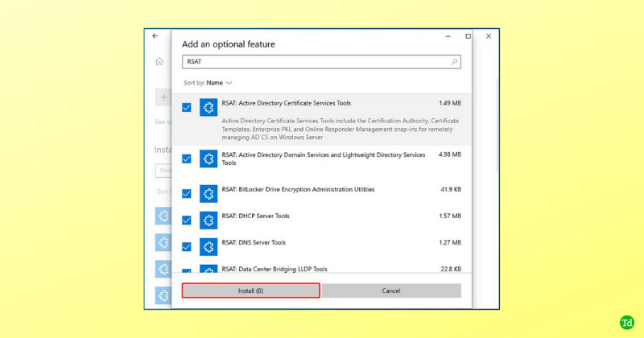Click the Install (8) button

click(x=250, y=291)
